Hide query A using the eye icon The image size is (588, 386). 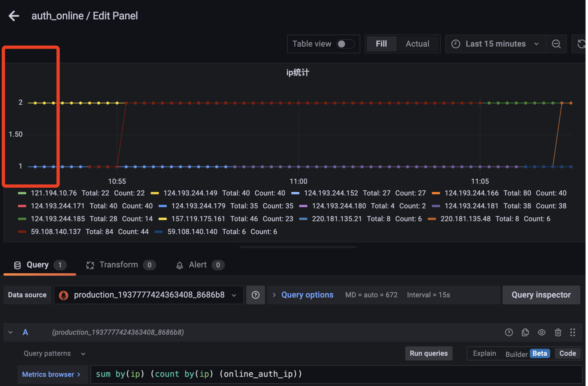point(541,332)
